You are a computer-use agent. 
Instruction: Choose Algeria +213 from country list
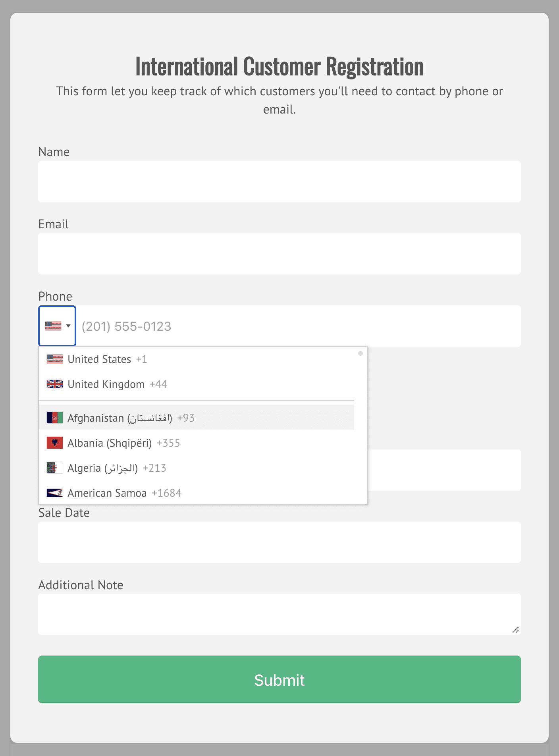[117, 468]
